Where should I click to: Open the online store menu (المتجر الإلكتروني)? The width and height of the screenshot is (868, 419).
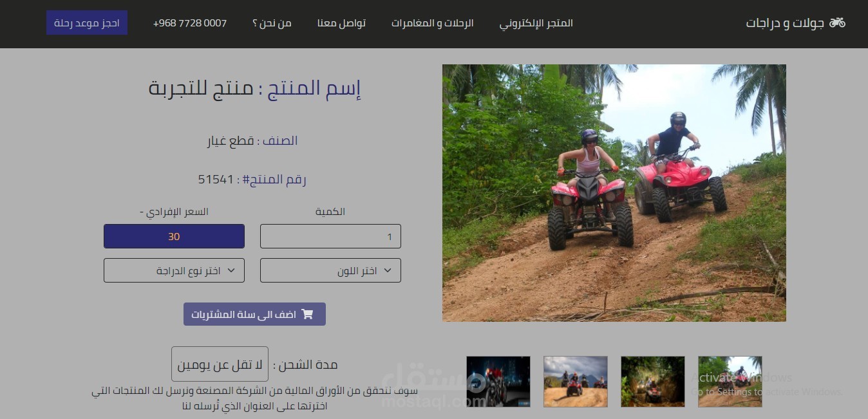[536, 23]
